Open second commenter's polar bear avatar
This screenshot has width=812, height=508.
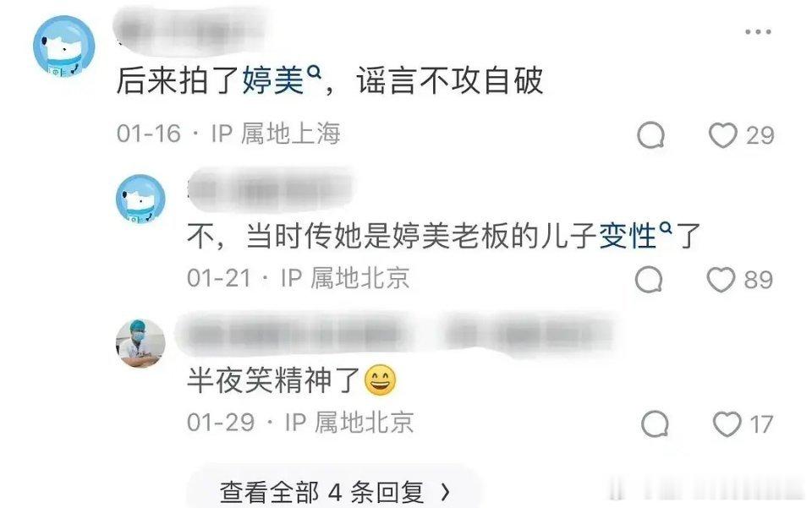click(140, 199)
